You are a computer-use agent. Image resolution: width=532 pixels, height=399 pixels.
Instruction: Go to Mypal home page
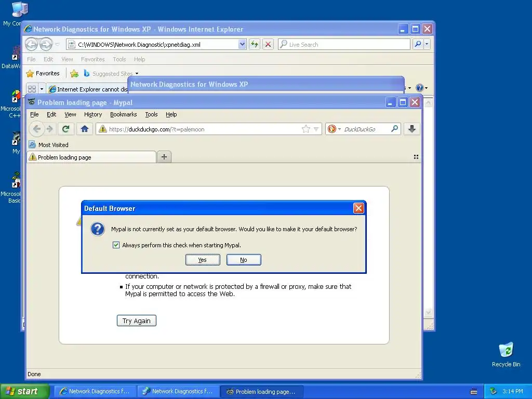85,129
